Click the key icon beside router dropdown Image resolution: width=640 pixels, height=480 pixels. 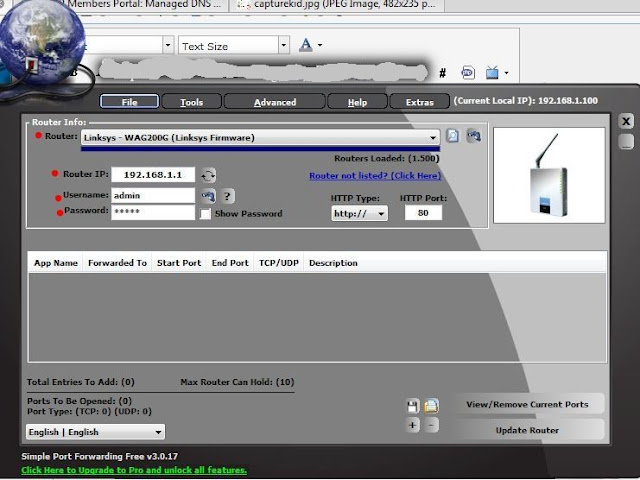(473, 136)
